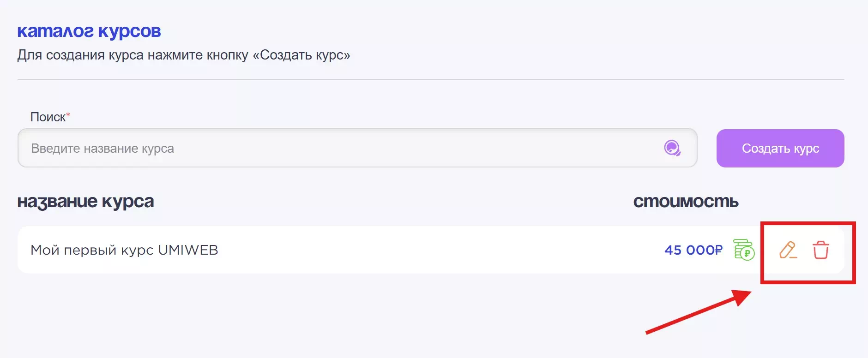Click the "Поиск" field label
Screen dimensions: 868x358
48,117
